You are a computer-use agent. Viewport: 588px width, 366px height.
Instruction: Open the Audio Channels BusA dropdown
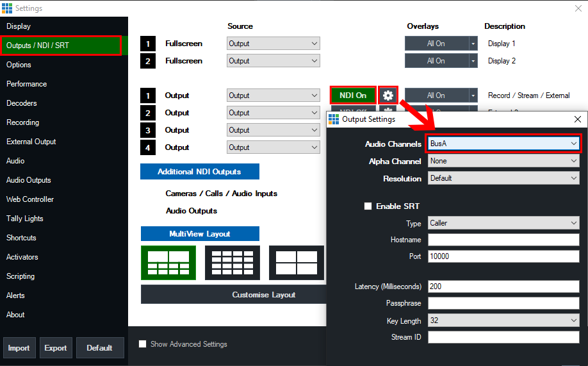pos(503,144)
